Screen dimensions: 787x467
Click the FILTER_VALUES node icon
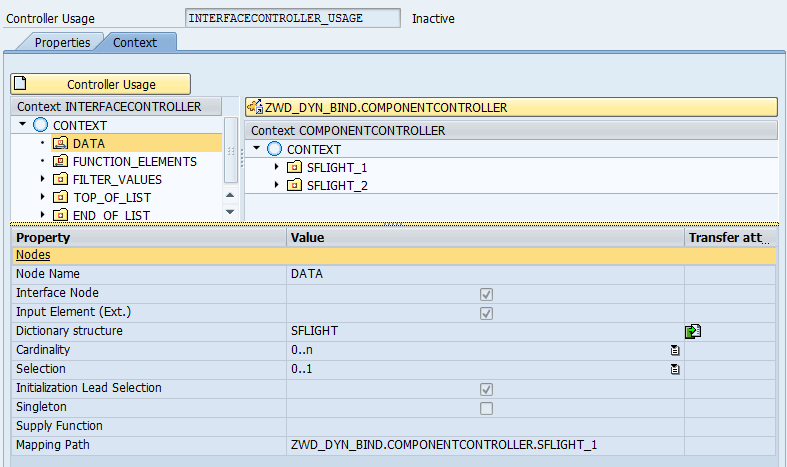click(x=60, y=179)
